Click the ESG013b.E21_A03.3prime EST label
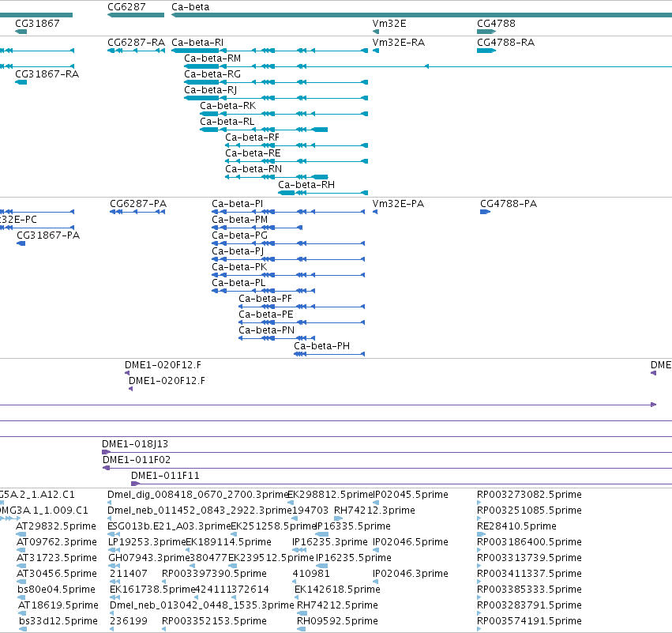Viewport: 672px width, 633px height. 169,526
